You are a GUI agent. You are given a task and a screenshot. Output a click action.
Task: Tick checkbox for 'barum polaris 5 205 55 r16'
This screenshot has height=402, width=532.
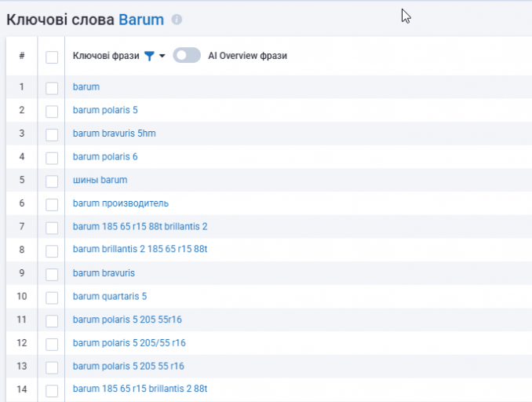[x=52, y=367]
